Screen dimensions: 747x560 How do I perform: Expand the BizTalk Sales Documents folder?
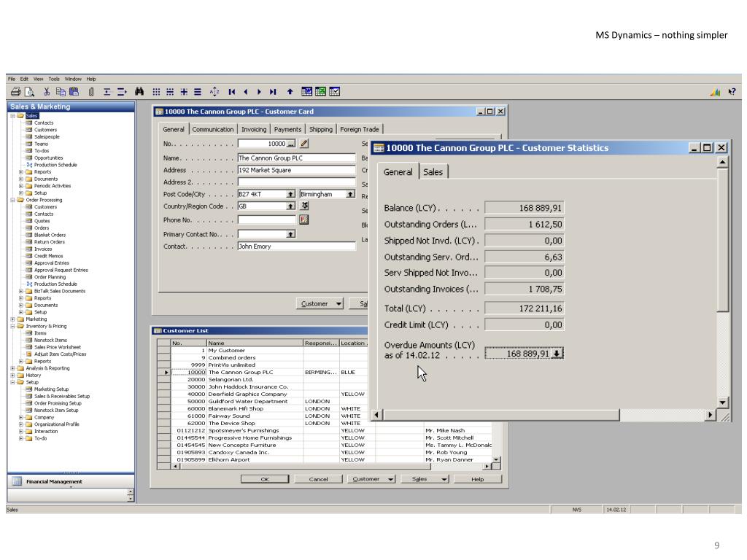(21, 291)
